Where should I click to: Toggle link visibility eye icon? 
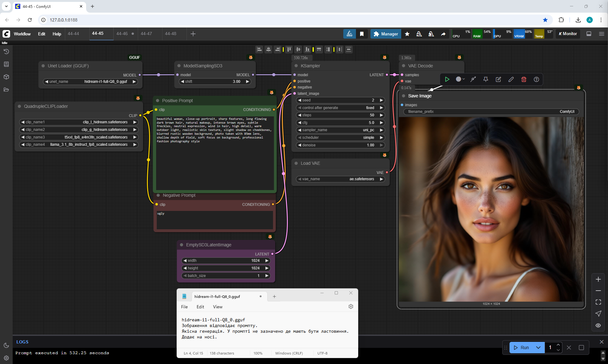pos(598,325)
